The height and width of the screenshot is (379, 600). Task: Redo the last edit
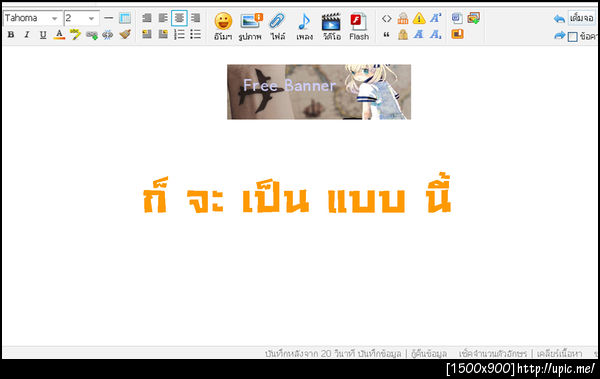[559, 36]
